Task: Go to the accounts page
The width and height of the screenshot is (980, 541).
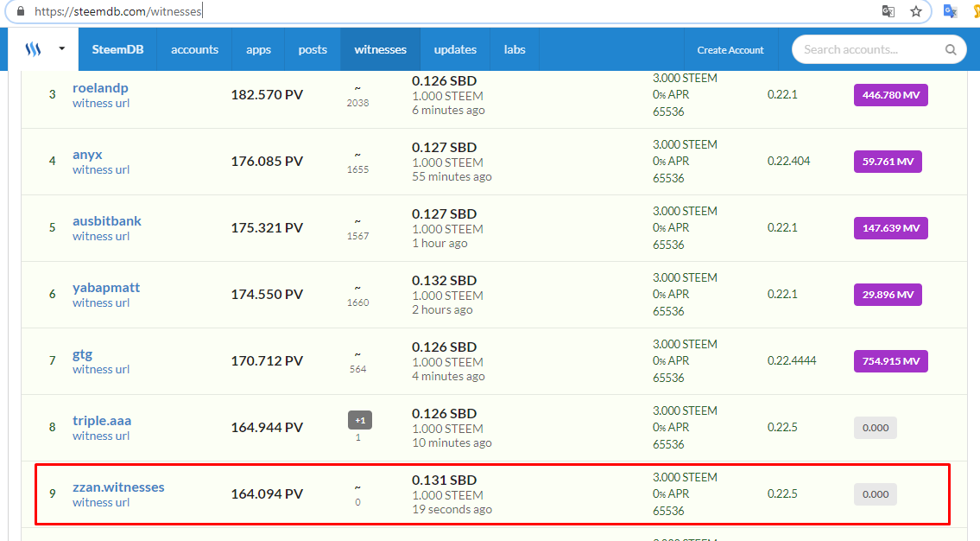Action: 194,49
